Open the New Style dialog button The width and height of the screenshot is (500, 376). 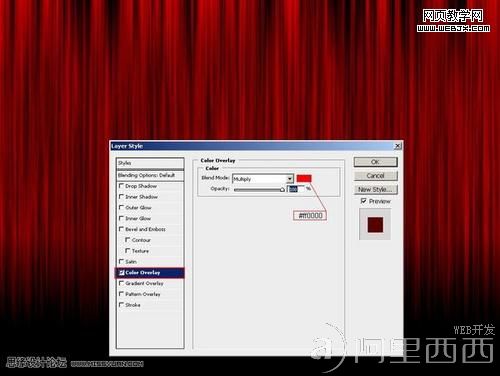click(376, 189)
